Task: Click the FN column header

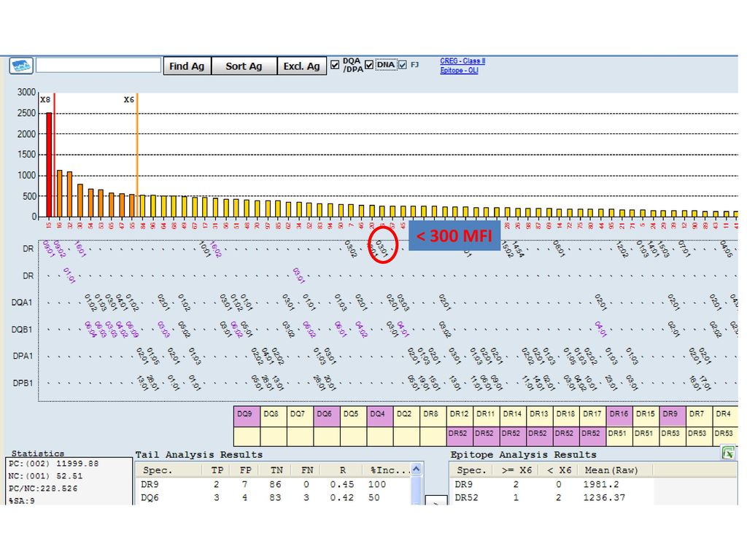Action: pyautogui.click(x=307, y=470)
